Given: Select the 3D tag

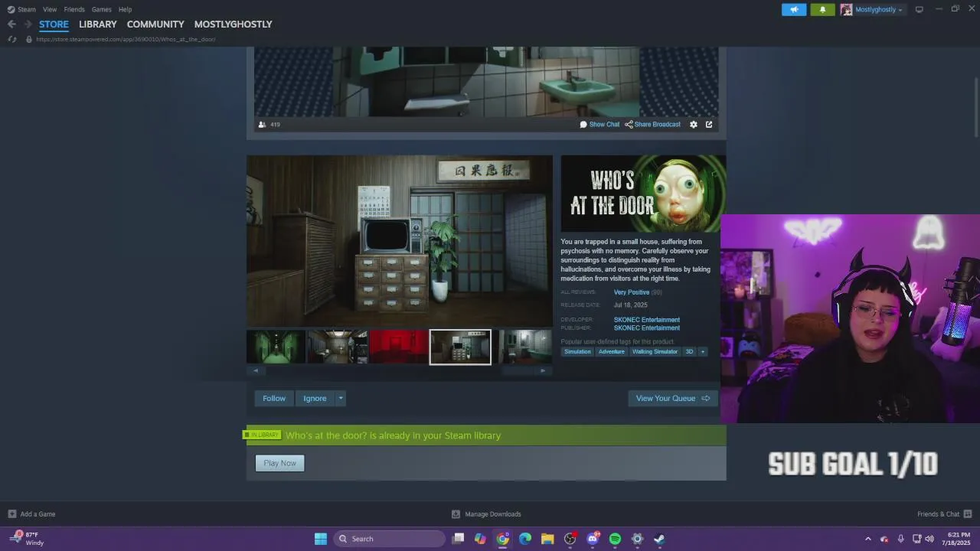Looking at the screenshot, I should [689, 352].
